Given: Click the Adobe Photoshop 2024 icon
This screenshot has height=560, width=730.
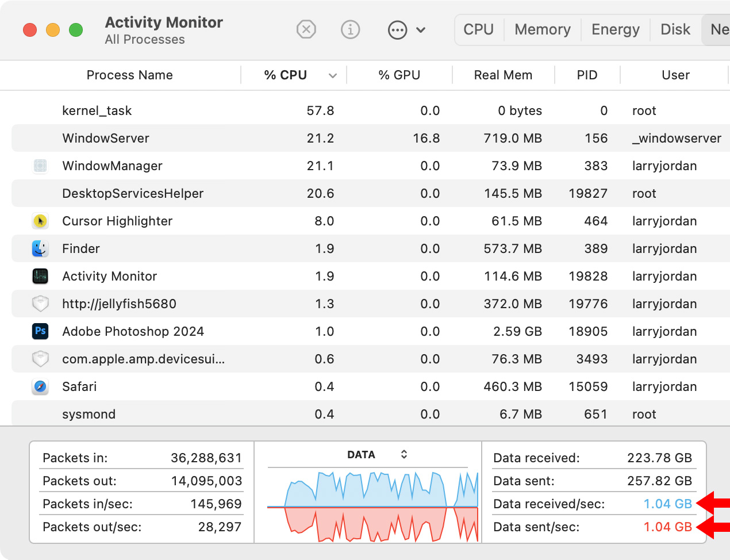Looking at the screenshot, I should point(40,331).
